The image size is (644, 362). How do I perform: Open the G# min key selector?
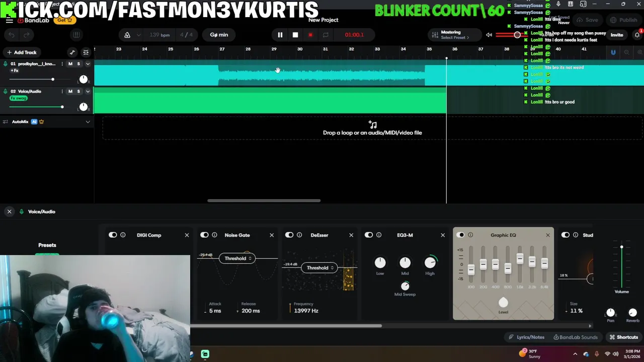click(219, 35)
